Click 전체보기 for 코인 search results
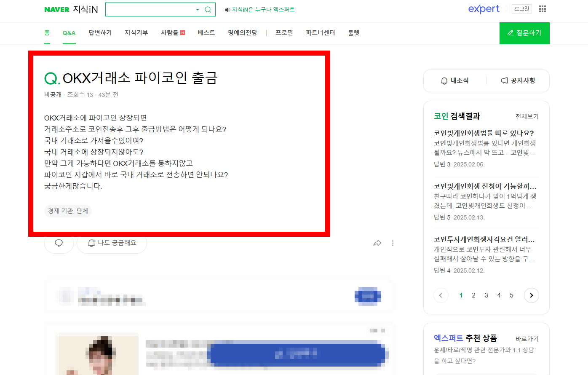 tap(527, 116)
